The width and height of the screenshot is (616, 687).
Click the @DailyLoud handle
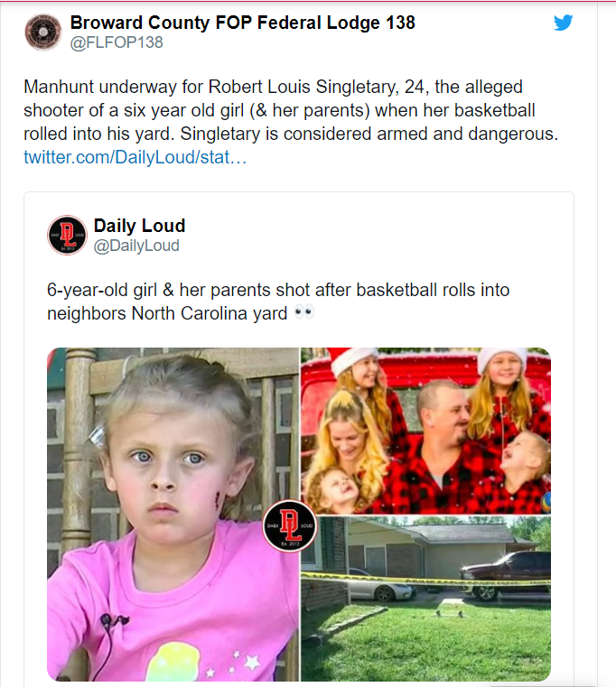[x=136, y=246]
